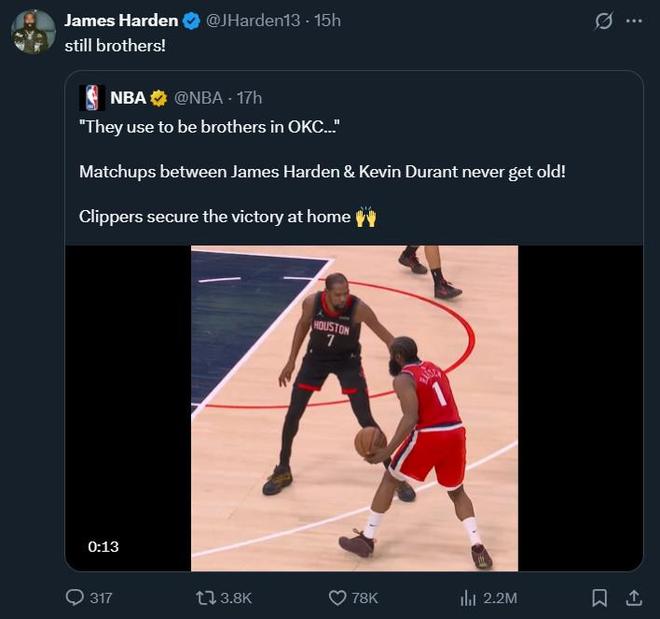Image resolution: width=660 pixels, height=619 pixels.
Task: Open the 15h timestamp of the post
Action: (328, 21)
